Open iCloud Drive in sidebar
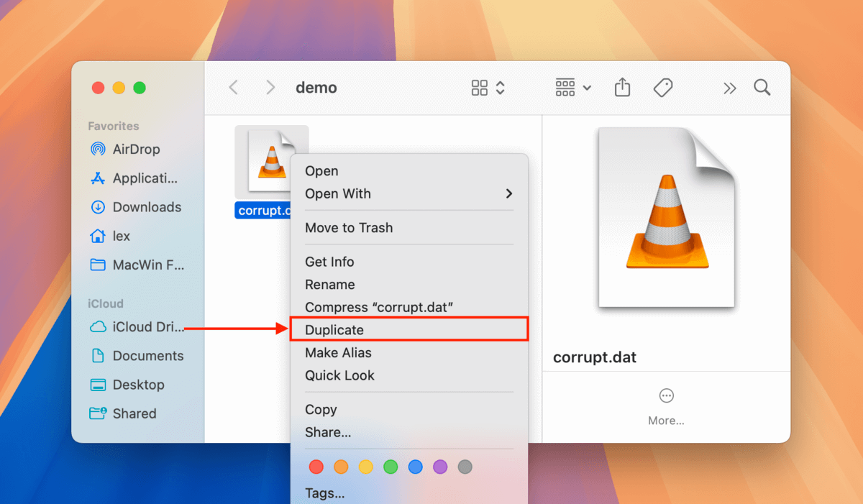 tap(136, 327)
